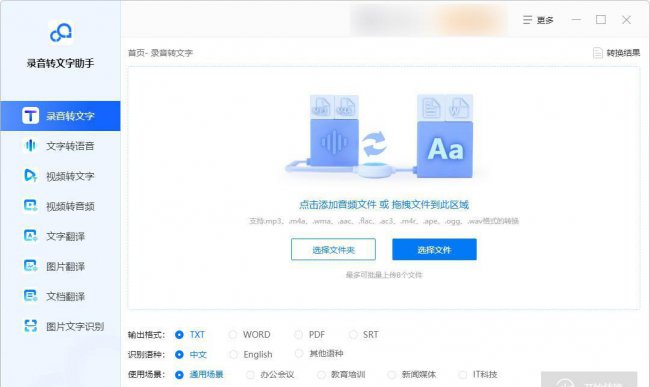Click the 更多 hamburger menu icon

tap(527, 20)
